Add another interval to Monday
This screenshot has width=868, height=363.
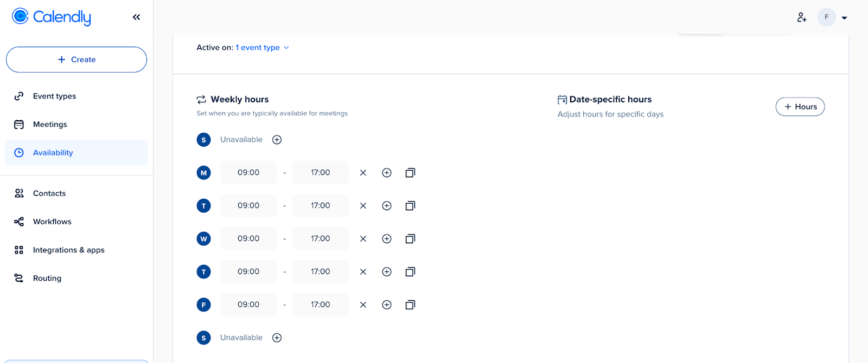(x=387, y=173)
